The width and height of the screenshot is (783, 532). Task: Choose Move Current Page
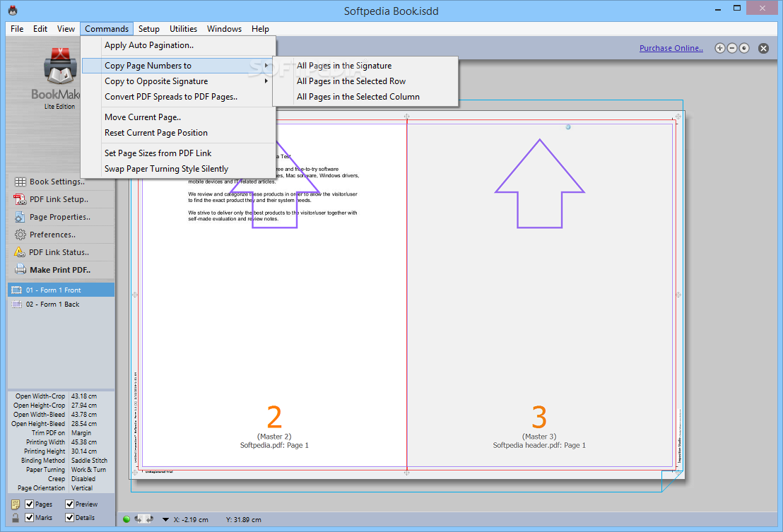(178, 117)
